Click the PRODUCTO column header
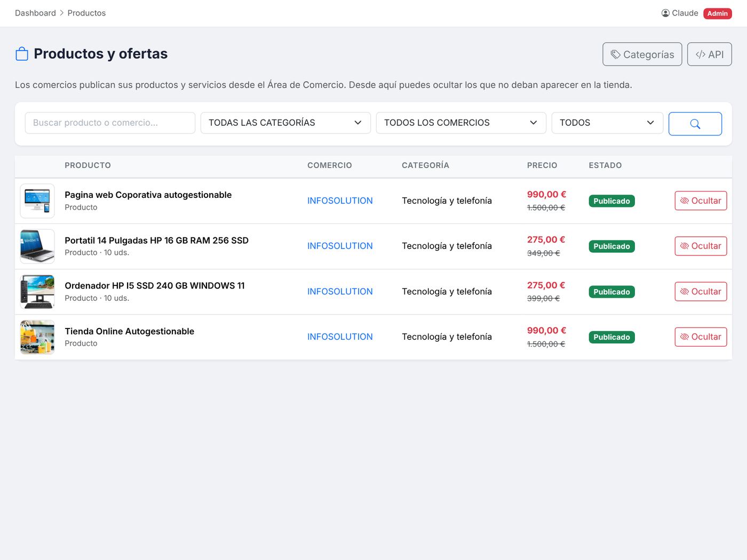The height and width of the screenshot is (560, 747). [88, 165]
